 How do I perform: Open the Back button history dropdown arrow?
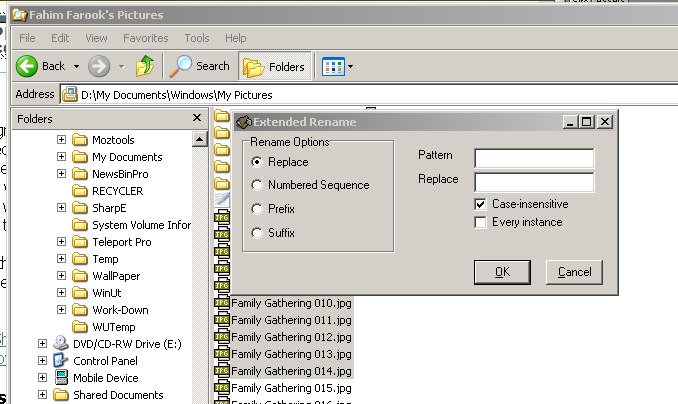click(77, 67)
